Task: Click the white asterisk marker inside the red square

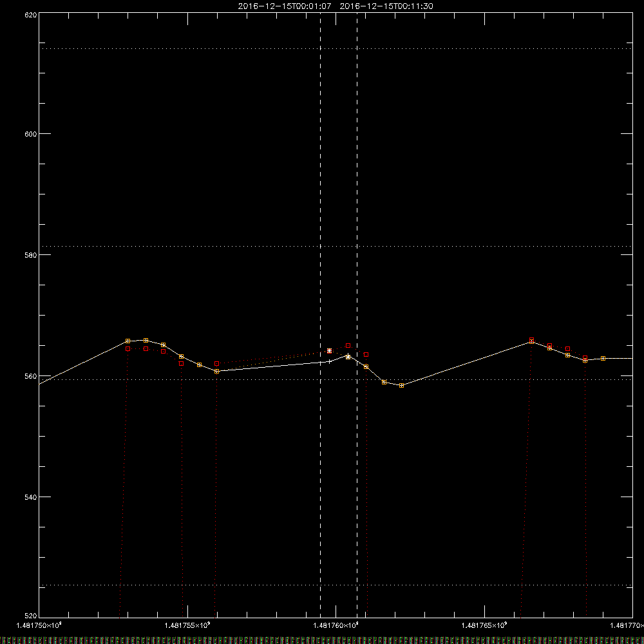Action: point(329,351)
